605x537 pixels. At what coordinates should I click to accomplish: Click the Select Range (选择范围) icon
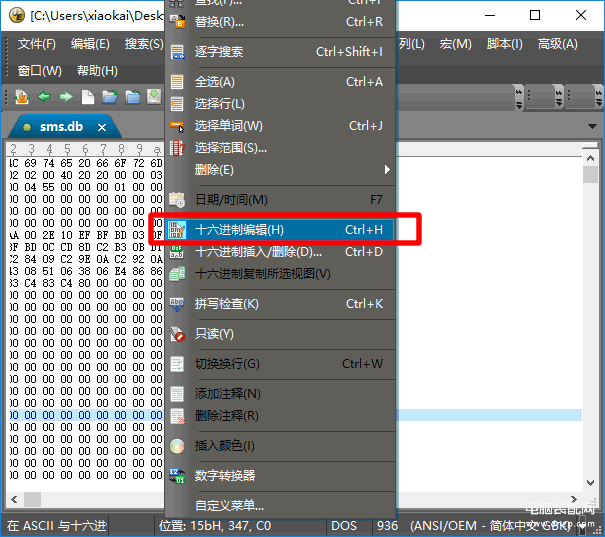point(177,148)
